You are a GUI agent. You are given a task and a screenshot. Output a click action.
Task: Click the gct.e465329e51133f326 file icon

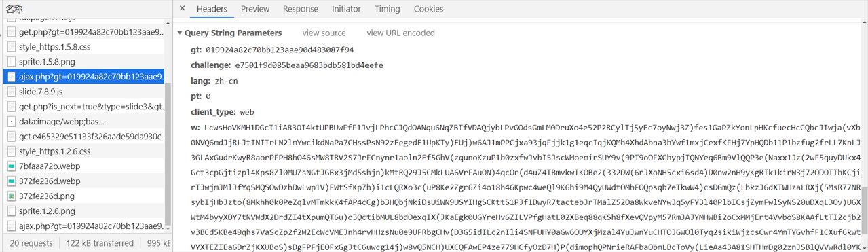[x=12, y=137]
